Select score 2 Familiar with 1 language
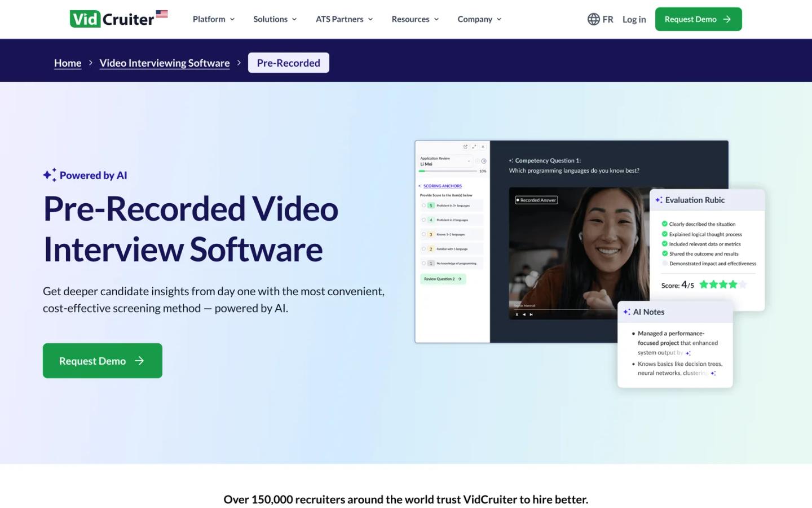This screenshot has width=812, height=508. tap(452, 249)
